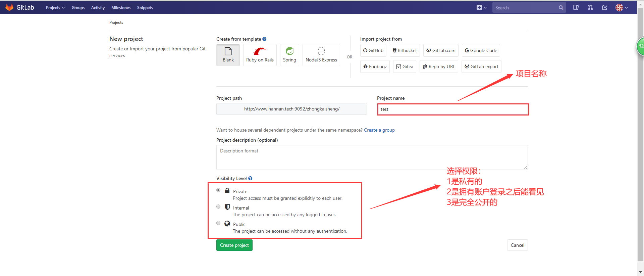Open Snippets in top navigation
Image resolution: width=644 pixels, height=276 pixels.
tap(145, 8)
